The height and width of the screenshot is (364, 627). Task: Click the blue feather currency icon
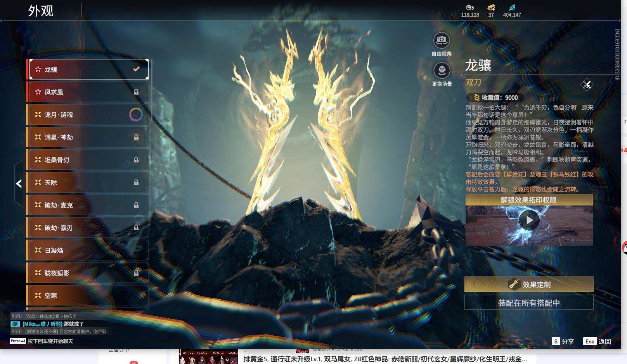click(x=512, y=7)
